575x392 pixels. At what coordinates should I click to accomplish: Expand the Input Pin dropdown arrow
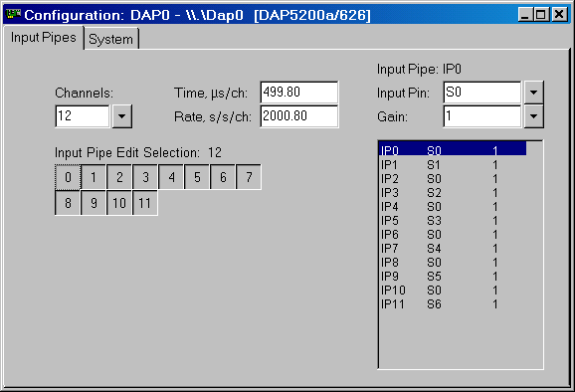coord(533,93)
